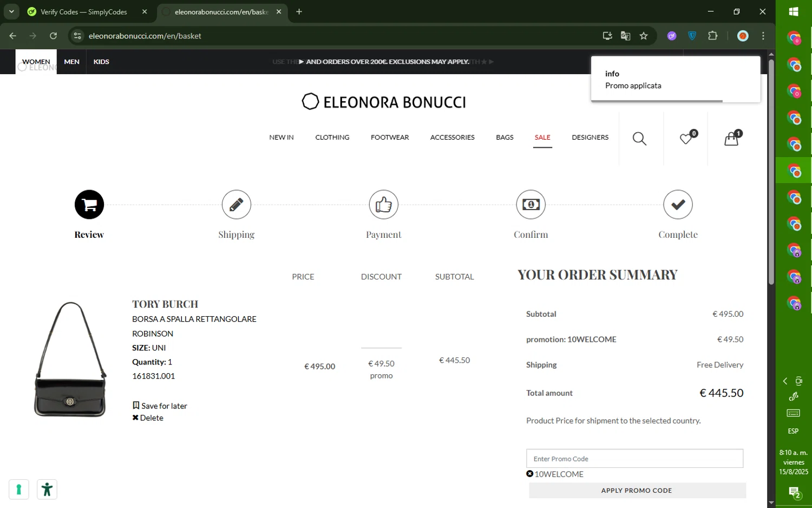View site information next to the URL
Image resolution: width=812 pixels, height=508 pixels.
coord(77,36)
